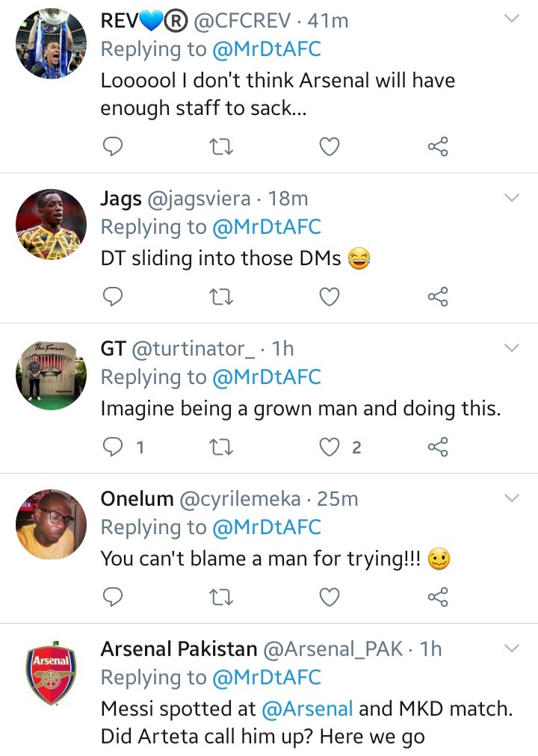
Task: Share REV's tweet via share icon
Action: pos(437,147)
